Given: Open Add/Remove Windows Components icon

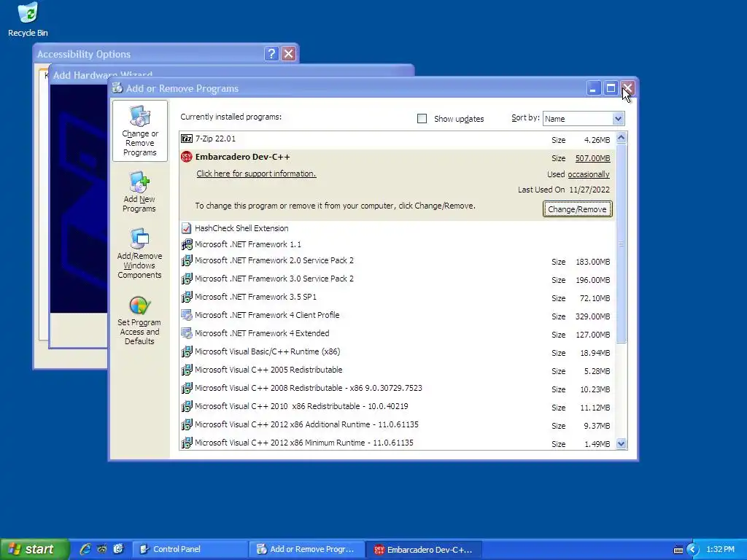Looking at the screenshot, I should [x=139, y=253].
